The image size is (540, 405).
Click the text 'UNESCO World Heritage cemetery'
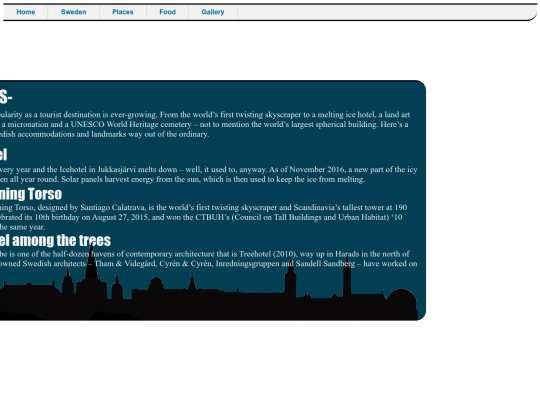[x=131, y=125]
